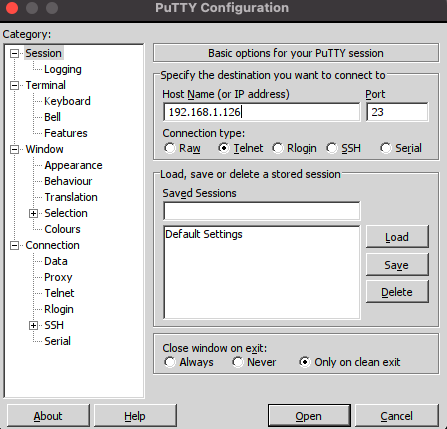This screenshot has height=429, width=447.
Task: Click the Saved Sessions text field
Action: [x=262, y=211]
